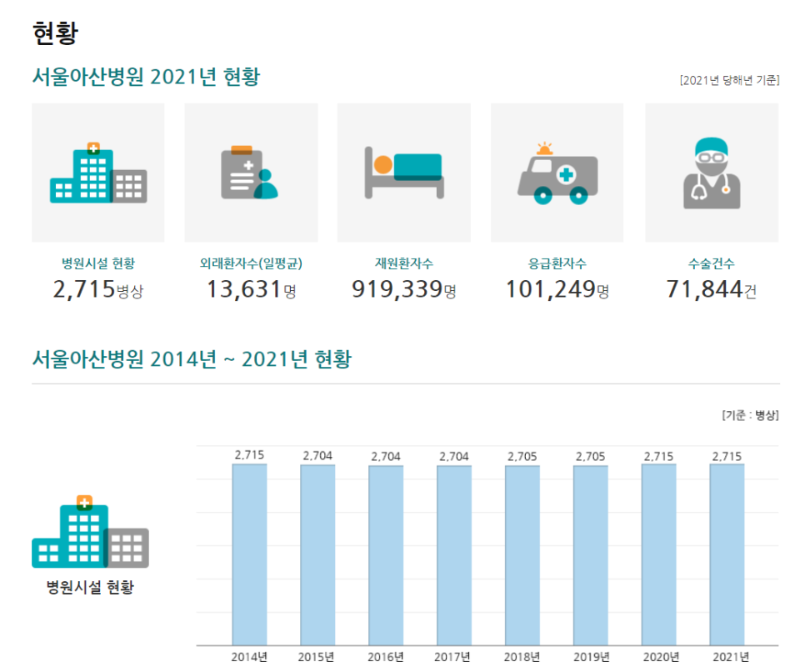Select the 2021년 bar in the chart
Screen dimensions: 805x672
tap(727, 554)
